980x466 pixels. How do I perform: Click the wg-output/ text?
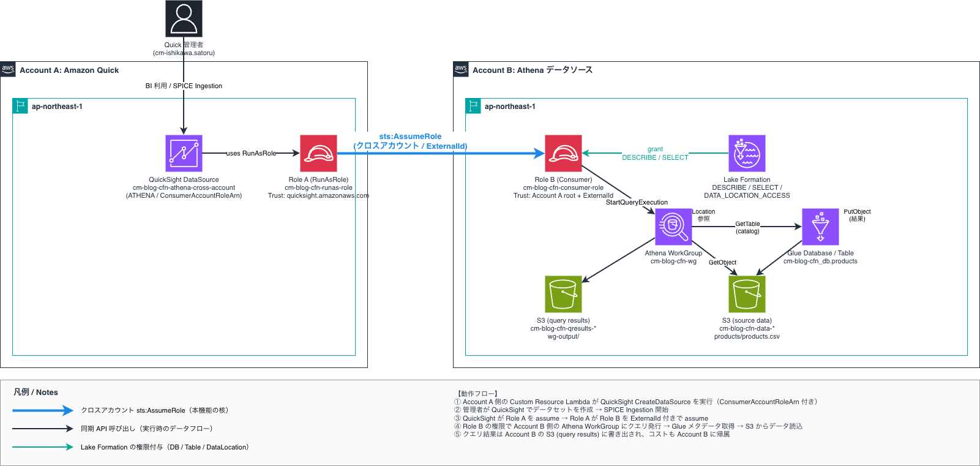563,336
